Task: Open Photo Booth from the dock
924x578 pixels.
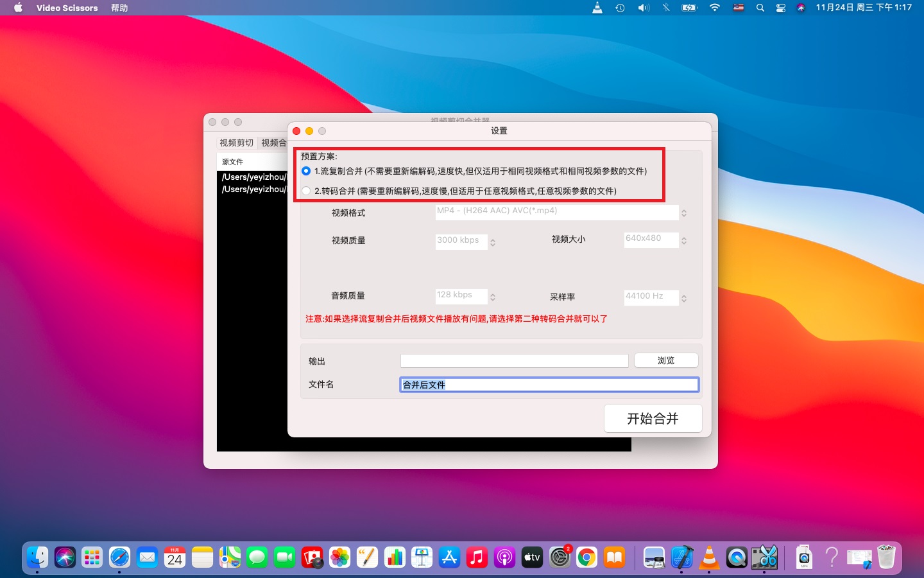Action: click(x=312, y=557)
